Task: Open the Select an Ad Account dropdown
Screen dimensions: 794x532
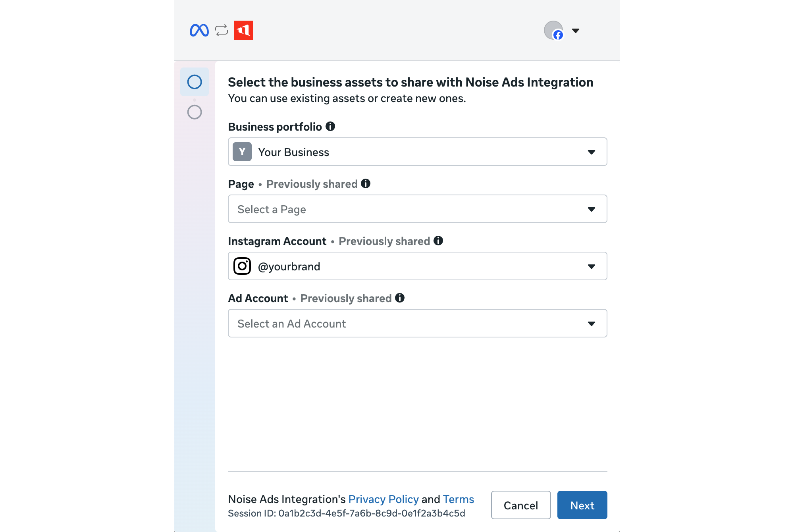Action: (418, 323)
